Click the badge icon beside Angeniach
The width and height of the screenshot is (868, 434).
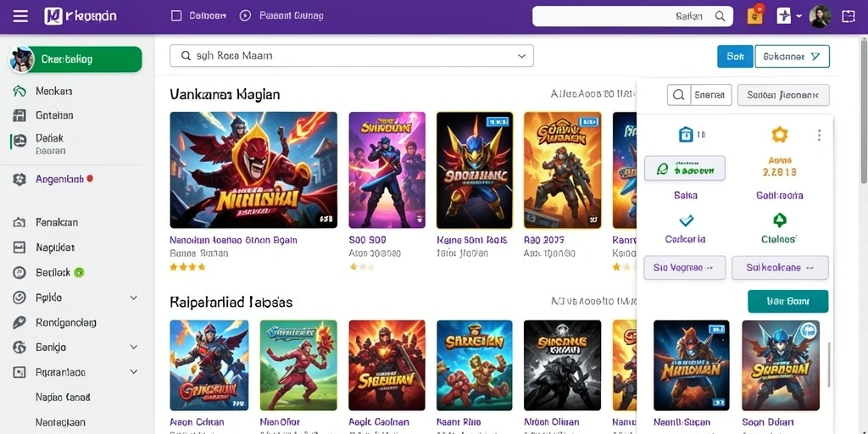point(19,180)
